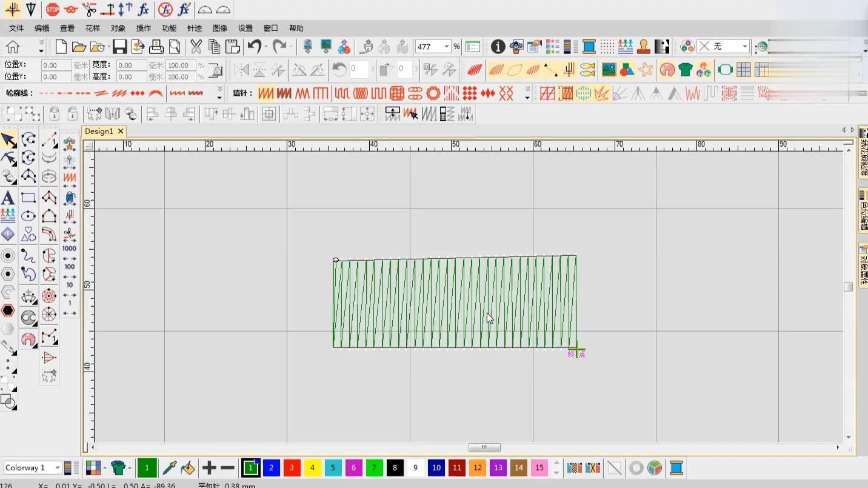This screenshot has width=868, height=488.
Task: Open the undo history dropdown arrow
Action: (x=267, y=47)
